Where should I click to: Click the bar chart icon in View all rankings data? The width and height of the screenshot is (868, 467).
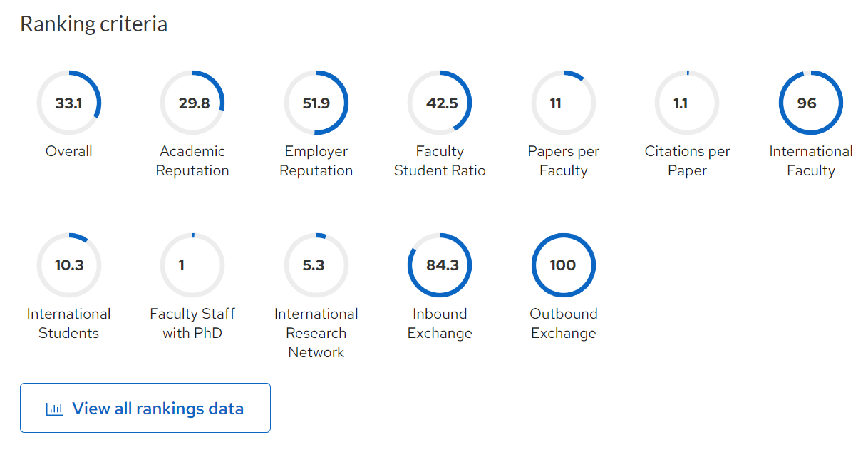pos(54,409)
